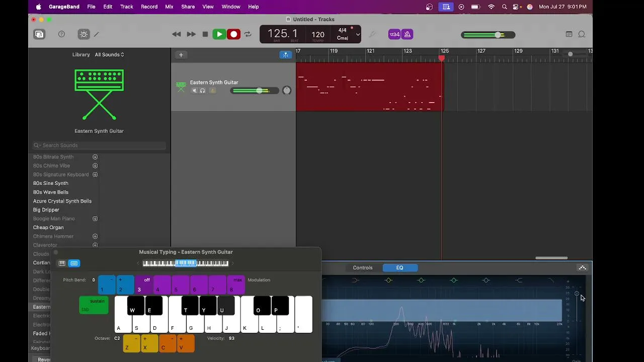The image size is (644, 362).
Task: Click the track pan knob
Action: (x=287, y=90)
